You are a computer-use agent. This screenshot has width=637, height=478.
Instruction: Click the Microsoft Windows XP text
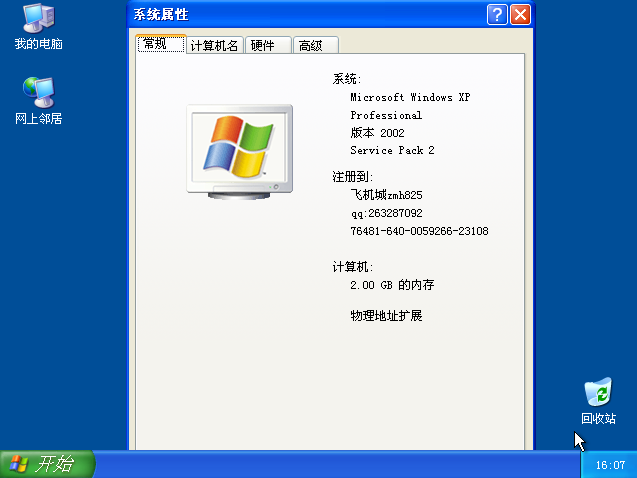click(x=410, y=97)
